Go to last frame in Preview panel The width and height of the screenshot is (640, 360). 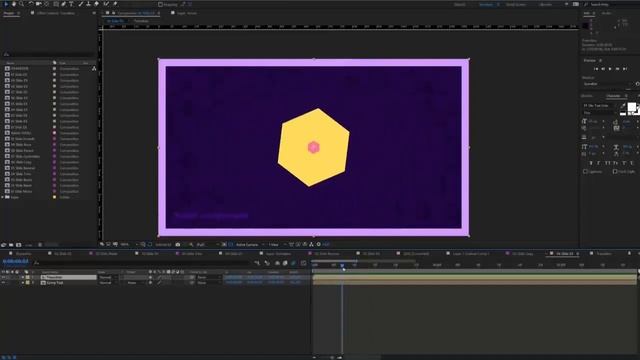(625, 69)
